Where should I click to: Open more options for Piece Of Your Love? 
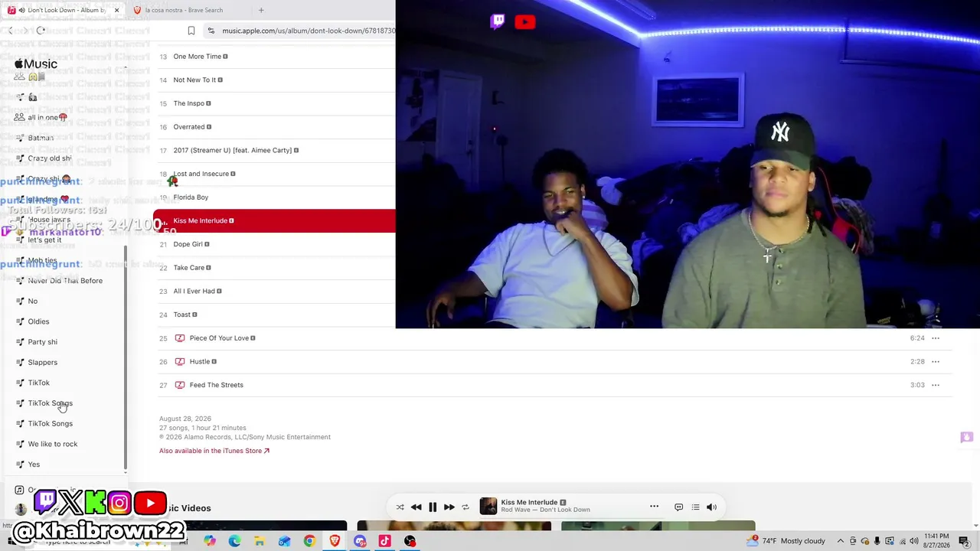click(936, 338)
